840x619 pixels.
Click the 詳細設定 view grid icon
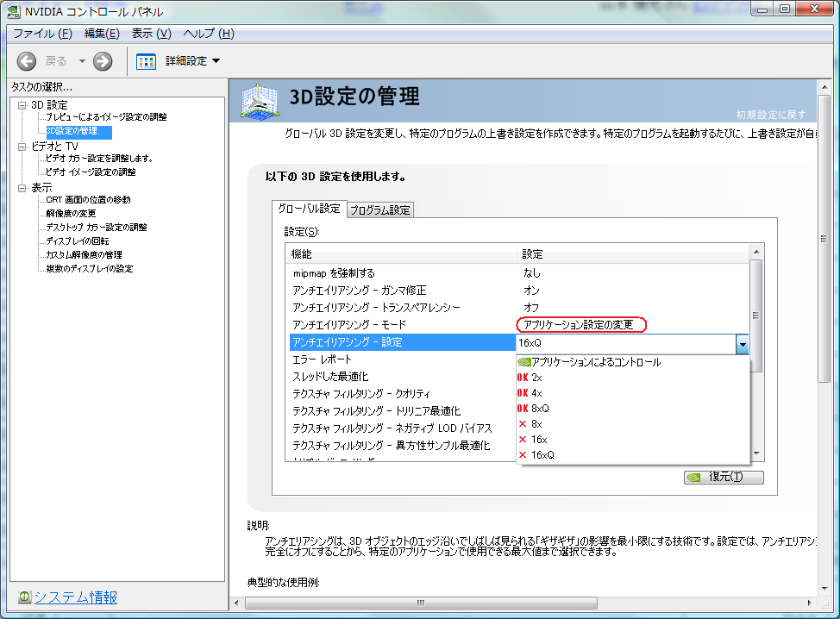pos(147,61)
